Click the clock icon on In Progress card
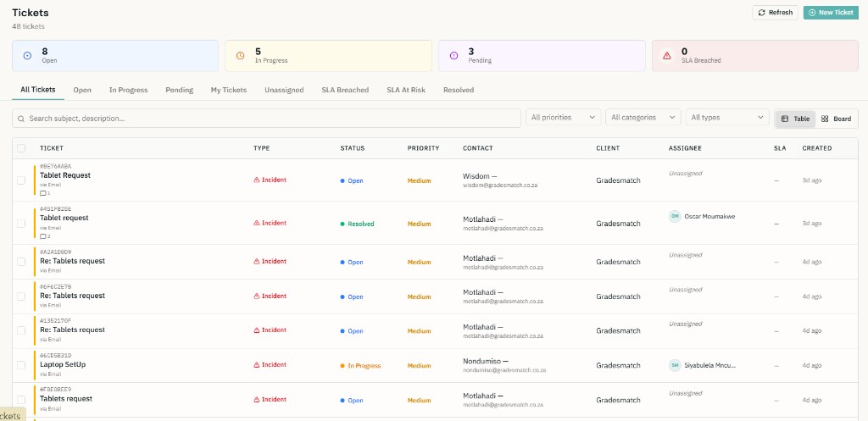 [x=240, y=55]
